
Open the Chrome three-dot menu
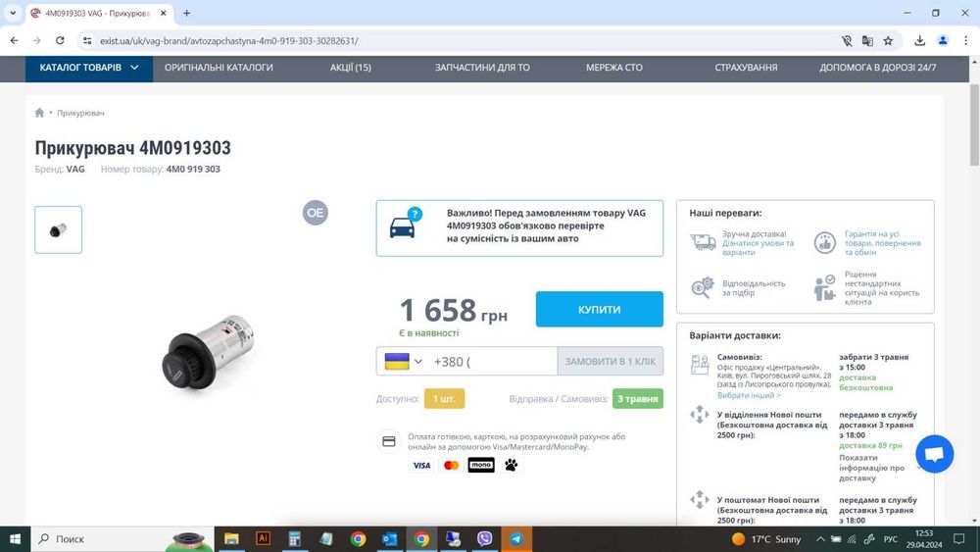965,40
